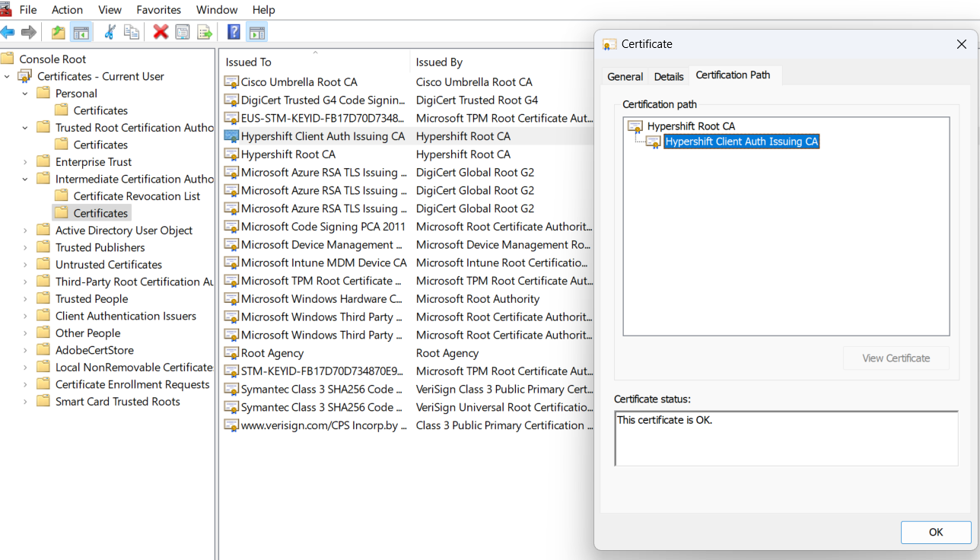Select Certificates under Personal
980x560 pixels.
point(100,110)
